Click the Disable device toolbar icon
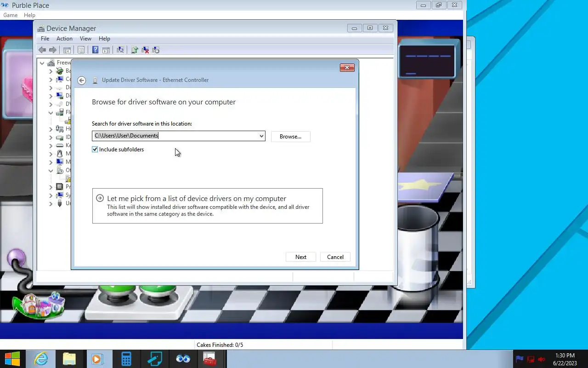The height and width of the screenshot is (368, 588). [x=156, y=50]
